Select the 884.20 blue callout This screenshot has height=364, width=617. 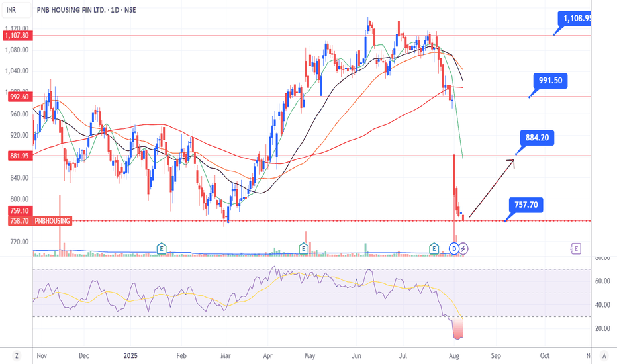pos(537,138)
